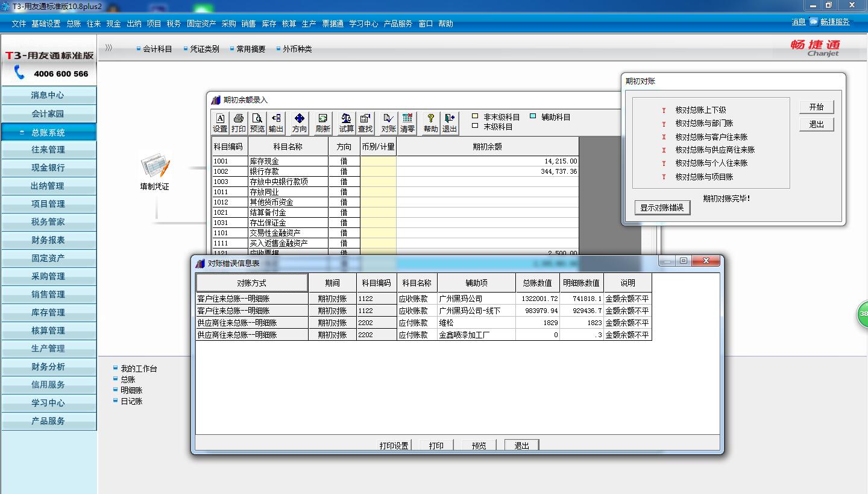Viewport: 868px width, 494px height.
Task: Open 预览 preview in the toolbar
Action: (257, 123)
